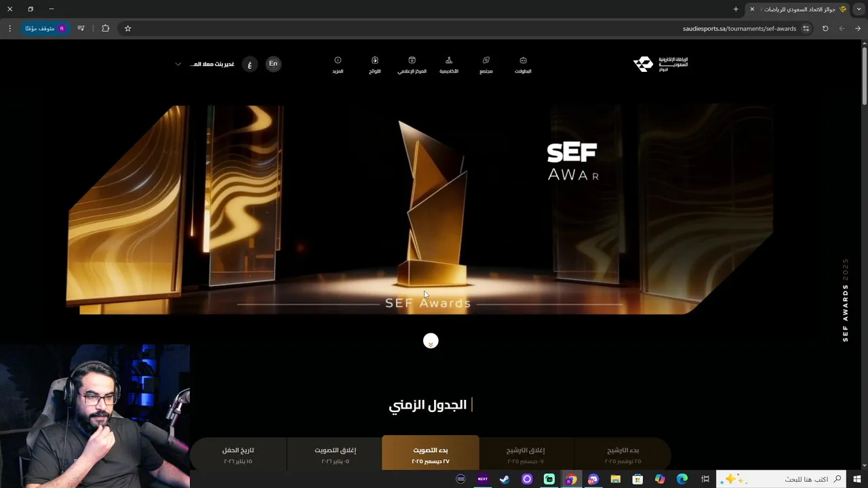This screenshot has height=488, width=868.
Task: Select the تاريخ الحفل timeline tab
Action: [238, 453]
